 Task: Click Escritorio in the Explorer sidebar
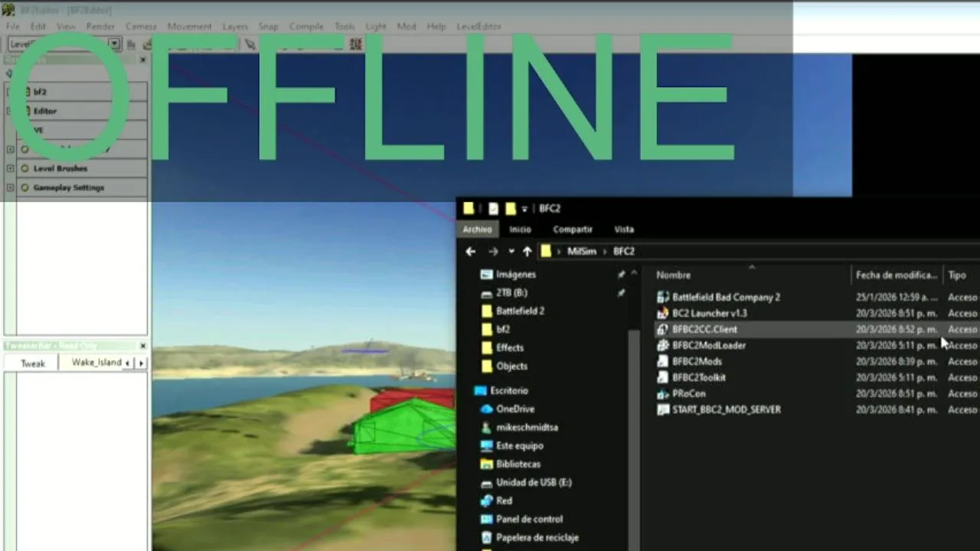tap(508, 390)
